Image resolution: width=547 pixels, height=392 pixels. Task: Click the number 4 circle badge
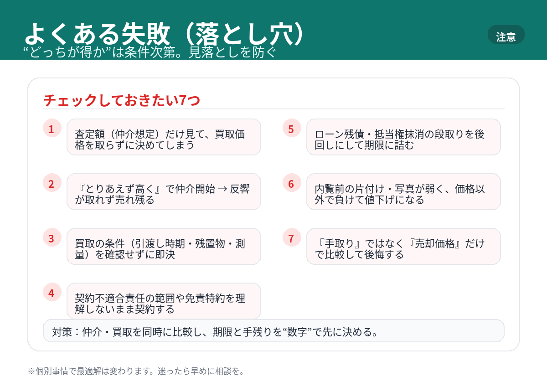click(x=52, y=293)
